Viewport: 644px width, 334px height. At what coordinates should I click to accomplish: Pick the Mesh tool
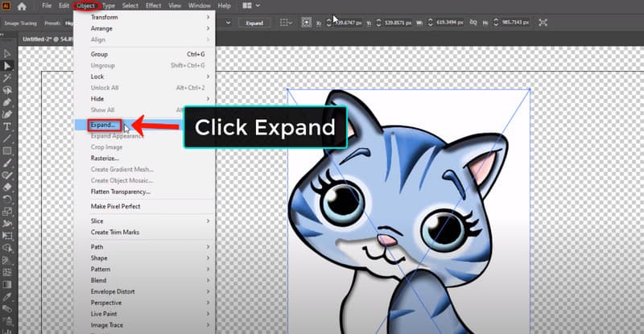7,272
